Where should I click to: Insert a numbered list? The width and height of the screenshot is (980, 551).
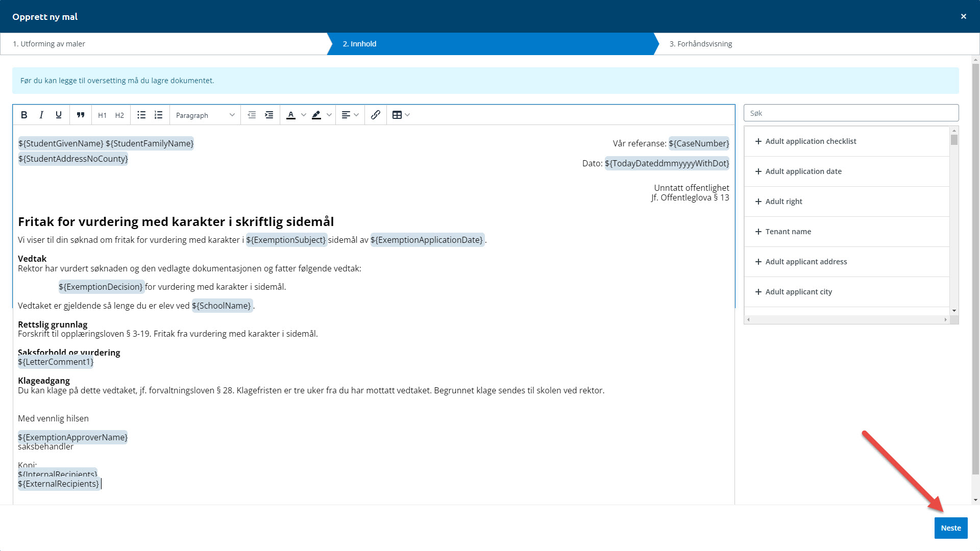159,115
